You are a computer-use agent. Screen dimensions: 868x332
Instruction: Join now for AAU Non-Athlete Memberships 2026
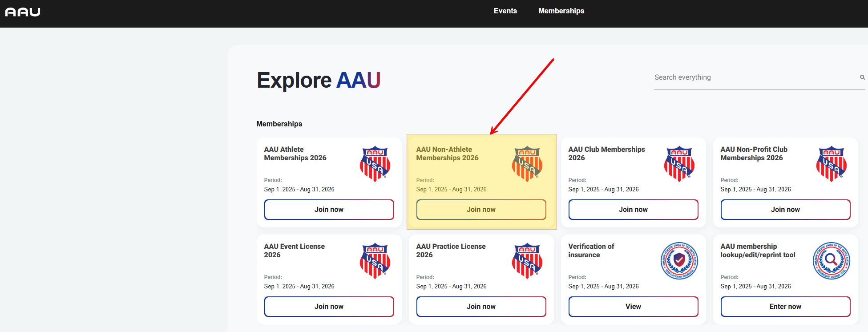click(481, 210)
